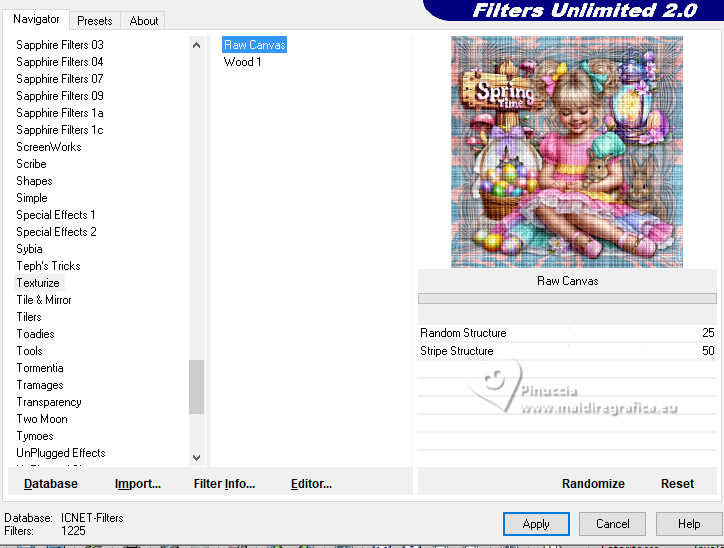Pick Special Effects 1 category
Image resolution: width=724 pixels, height=548 pixels.
click(x=55, y=215)
